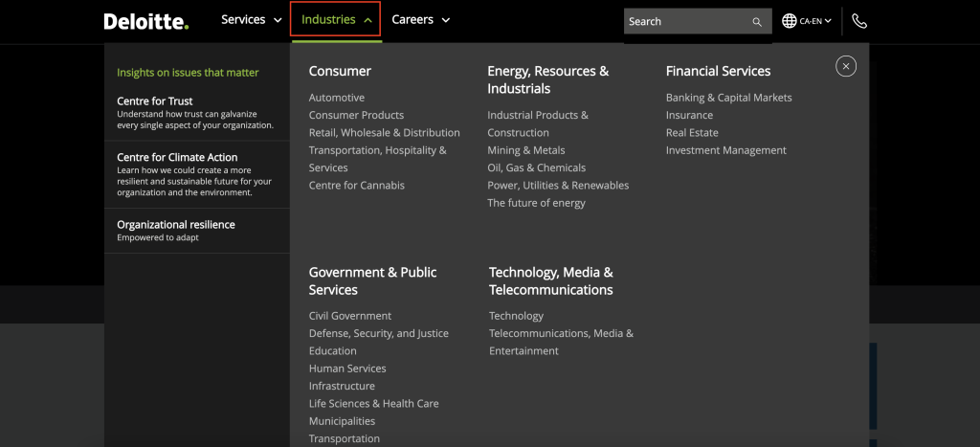Select Real Estate link
The width and height of the screenshot is (980, 447).
point(692,132)
